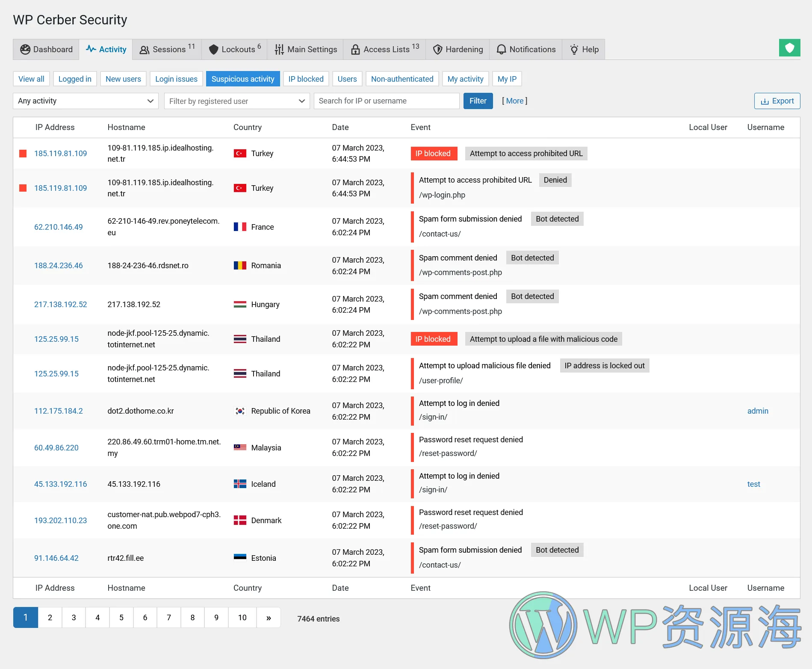Click the Sessions users icon
This screenshot has height=669, width=812.
(145, 50)
